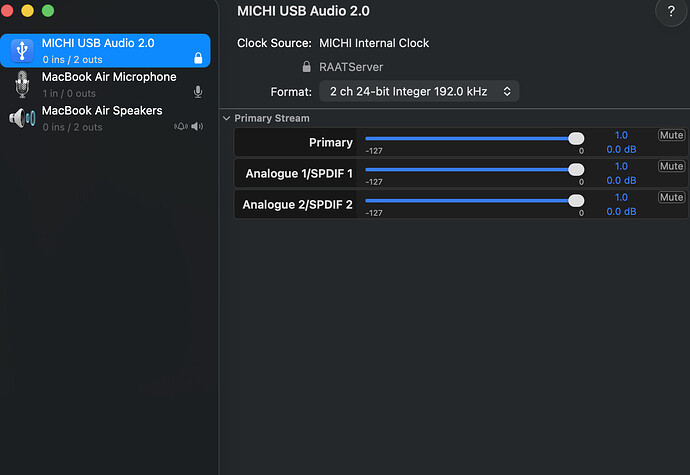Image resolution: width=690 pixels, height=475 pixels.
Task: Click the RAATServer label
Action: (x=351, y=67)
